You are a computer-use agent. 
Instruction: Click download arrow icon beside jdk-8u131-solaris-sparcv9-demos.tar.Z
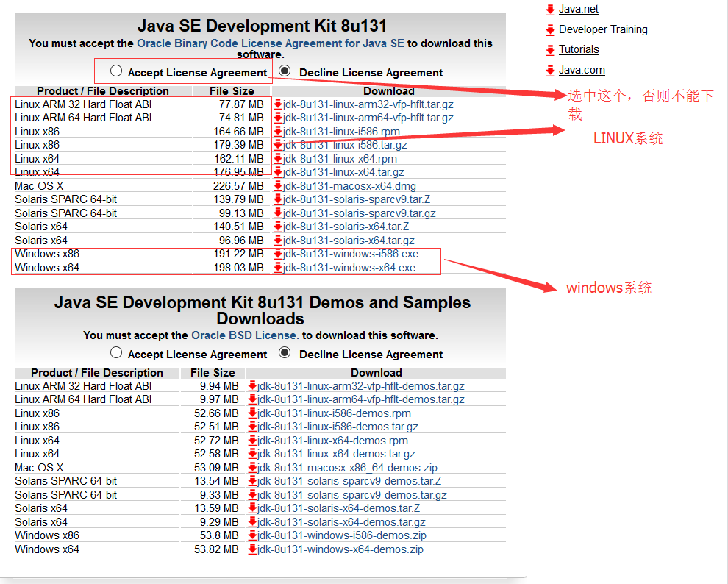pyautogui.click(x=252, y=480)
